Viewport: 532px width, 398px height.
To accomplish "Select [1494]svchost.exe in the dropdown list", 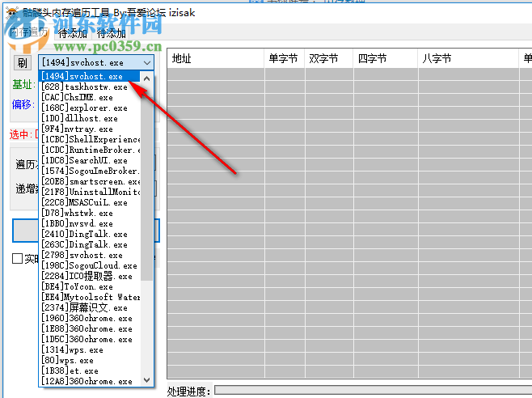I will tap(90, 76).
